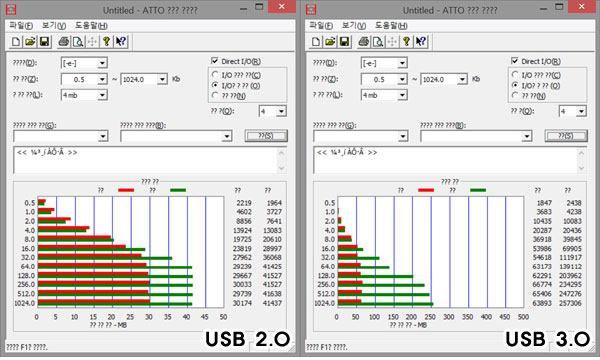Save results with left window's floppy icon
600x360 pixels.
click(x=44, y=42)
